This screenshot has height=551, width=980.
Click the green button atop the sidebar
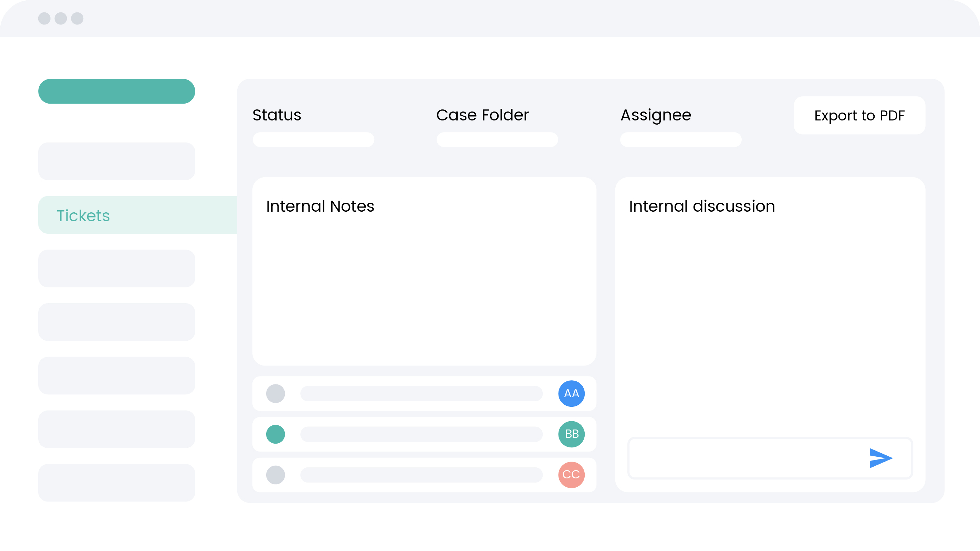[x=117, y=91]
